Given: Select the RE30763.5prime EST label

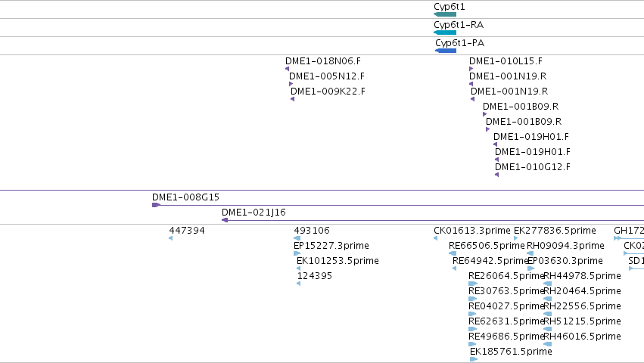Looking at the screenshot, I should [x=506, y=291].
